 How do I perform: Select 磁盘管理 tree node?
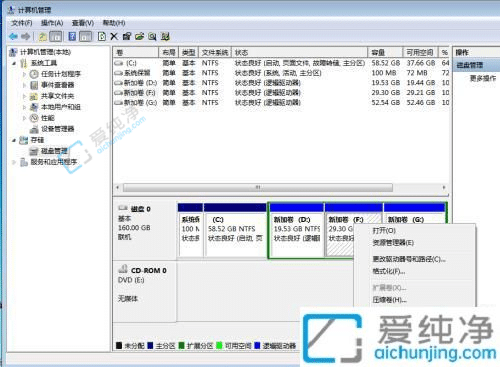(x=54, y=151)
